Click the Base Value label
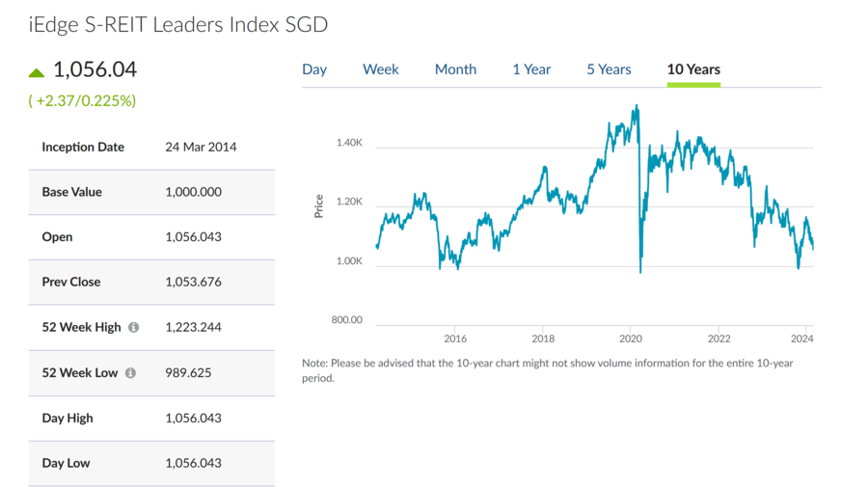The width and height of the screenshot is (868, 487). click(72, 192)
